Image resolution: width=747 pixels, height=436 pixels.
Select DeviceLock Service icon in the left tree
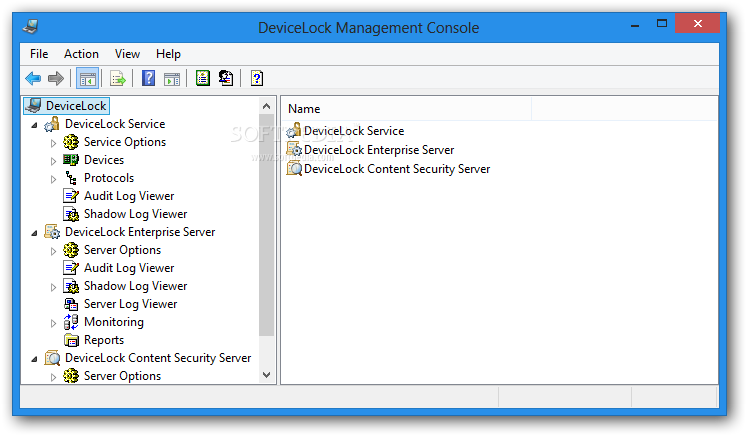[51, 124]
